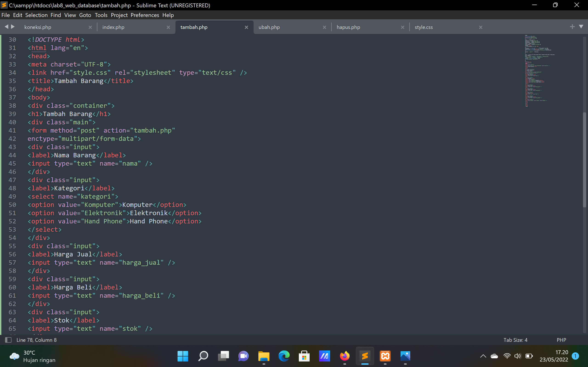Open the tab overflow dropdown arrow
The image size is (588, 367).
581,27
